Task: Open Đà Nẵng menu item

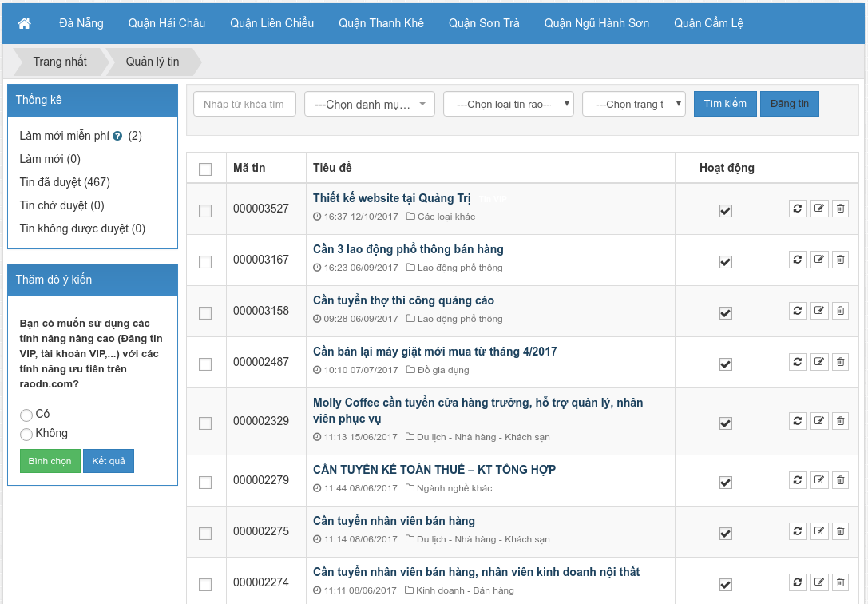Action: 81,23
